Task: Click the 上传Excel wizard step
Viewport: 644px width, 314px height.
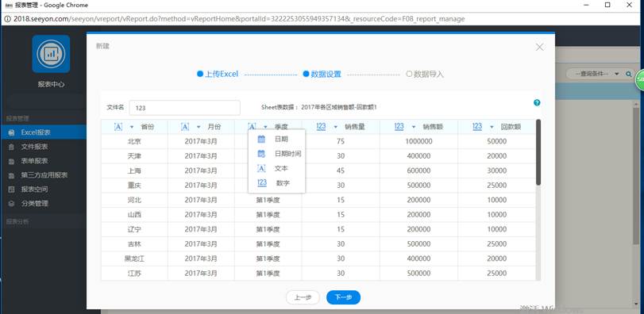Action: (218, 75)
